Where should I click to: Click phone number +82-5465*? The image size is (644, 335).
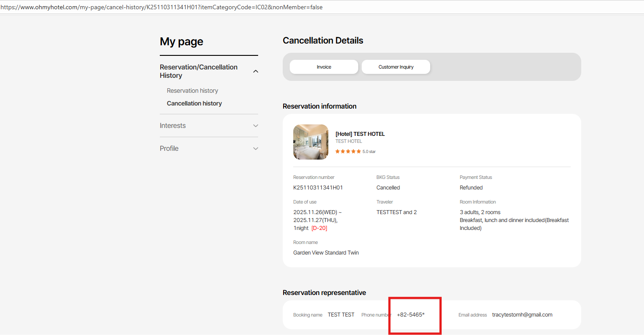(411, 315)
